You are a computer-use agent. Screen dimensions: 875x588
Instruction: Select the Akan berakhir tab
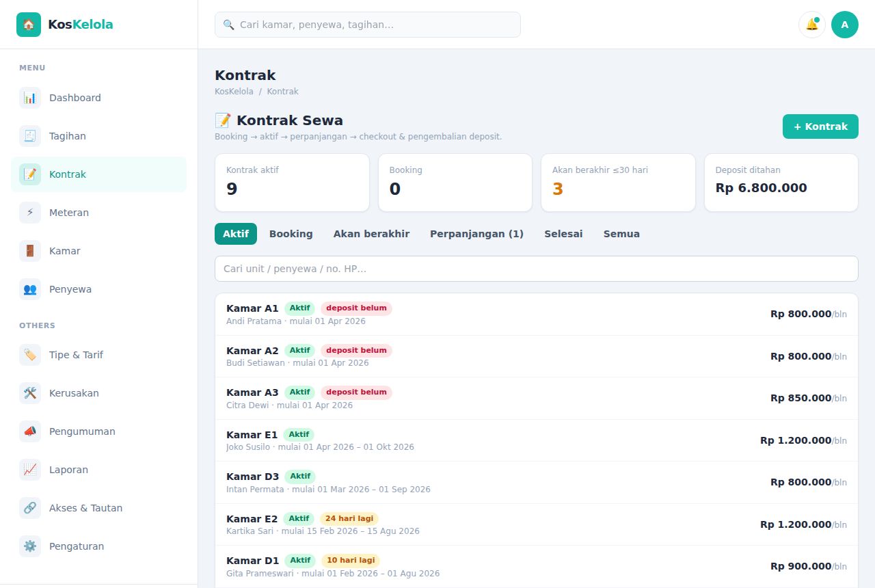click(x=371, y=234)
